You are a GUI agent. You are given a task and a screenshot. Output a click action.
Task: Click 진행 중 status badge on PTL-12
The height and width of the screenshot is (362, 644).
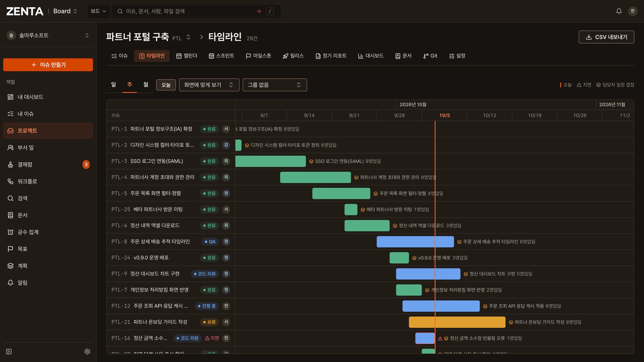pyautogui.click(x=207, y=306)
